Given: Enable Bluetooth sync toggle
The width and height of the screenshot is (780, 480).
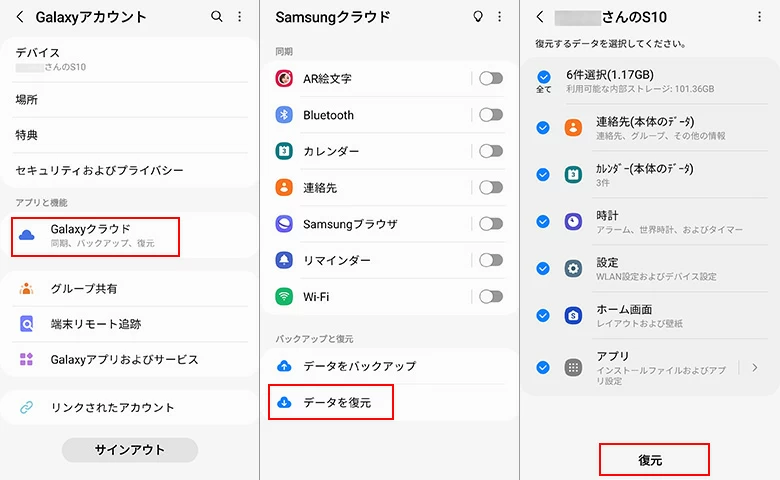Looking at the screenshot, I should pos(490,115).
